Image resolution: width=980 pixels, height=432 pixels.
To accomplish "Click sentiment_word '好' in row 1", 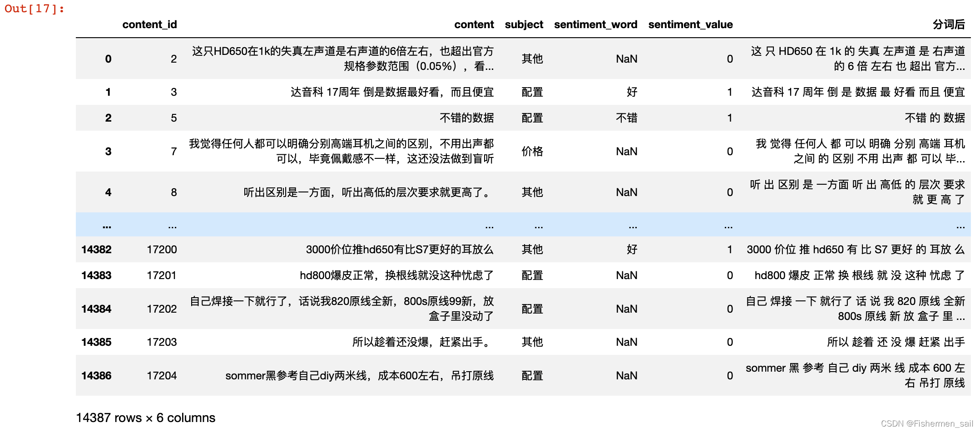I will coord(632,92).
